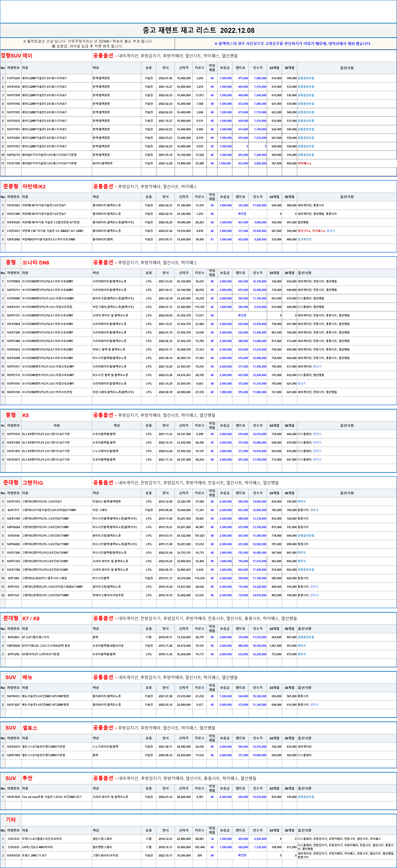Click the 쏘나타 DN8 section heading
The width and height of the screenshot is (397, 868).
(x=36, y=263)
